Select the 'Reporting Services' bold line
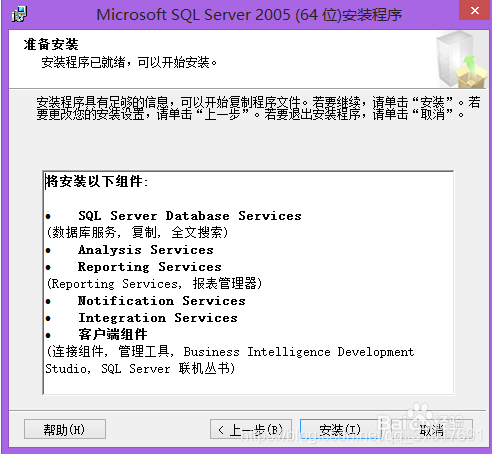Screen dimensions: 492x454 150,267
